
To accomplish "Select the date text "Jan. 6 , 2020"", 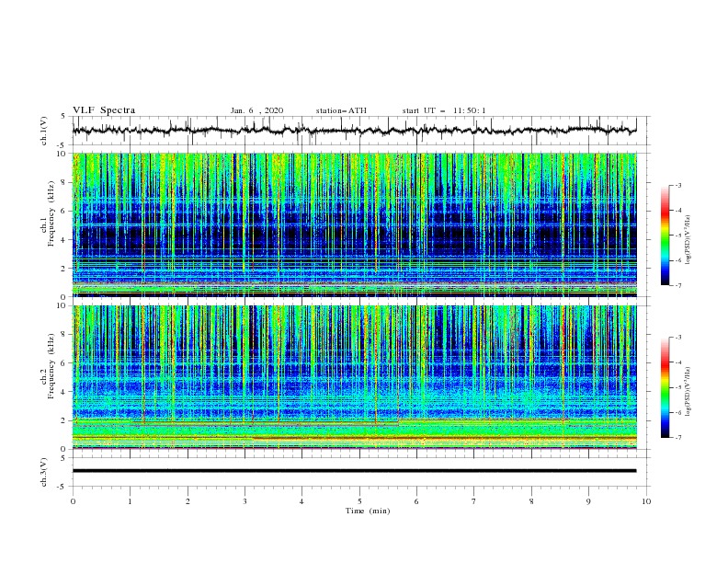I will (256, 110).
